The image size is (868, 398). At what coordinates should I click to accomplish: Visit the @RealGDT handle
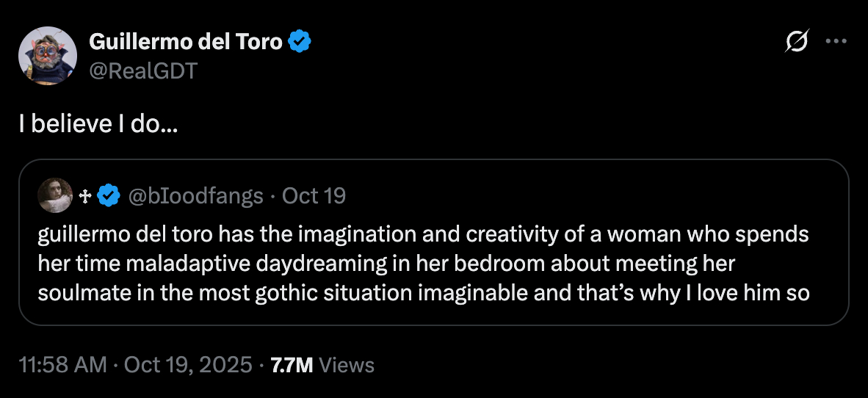tap(143, 70)
